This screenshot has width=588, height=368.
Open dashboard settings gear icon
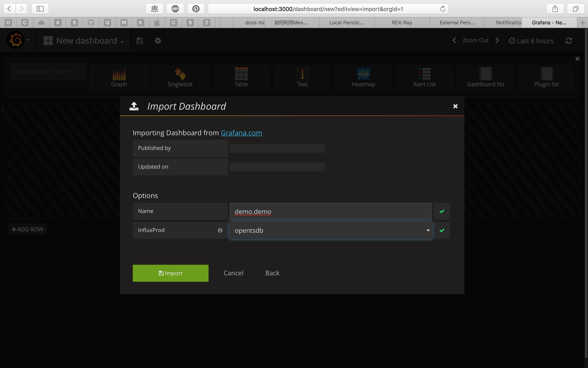coord(158,40)
